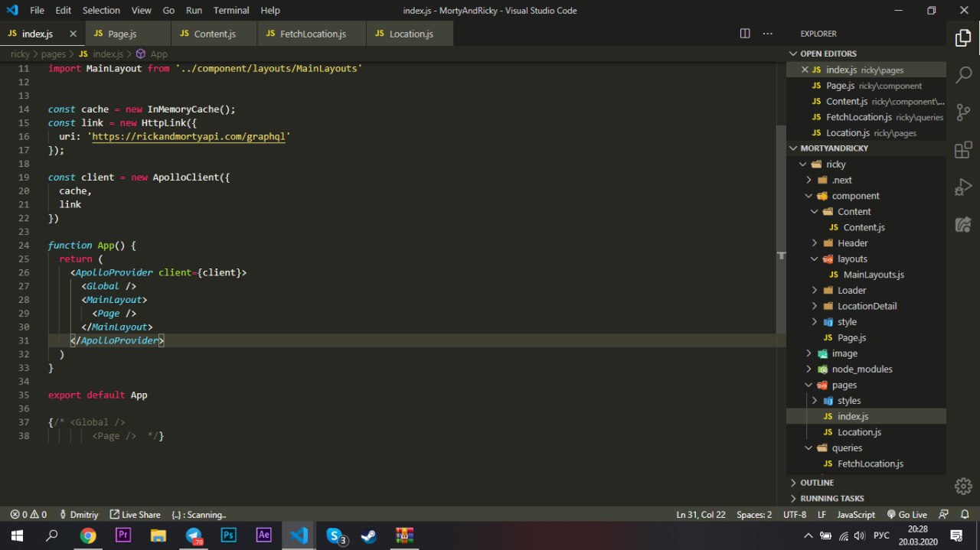Collapse the OPEN EDITORS section
Viewport: 980px width, 550px height.
(866, 54)
